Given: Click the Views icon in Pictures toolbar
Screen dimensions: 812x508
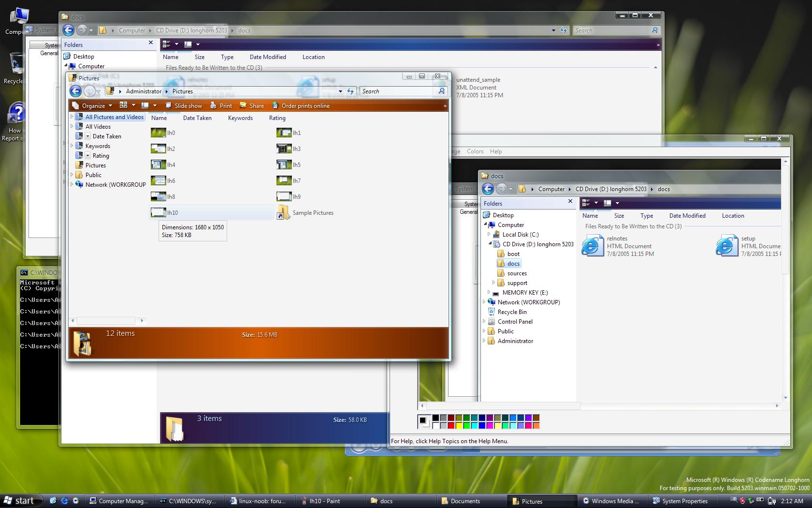Looking at the screenshot, I should click(x=124, y=105).
